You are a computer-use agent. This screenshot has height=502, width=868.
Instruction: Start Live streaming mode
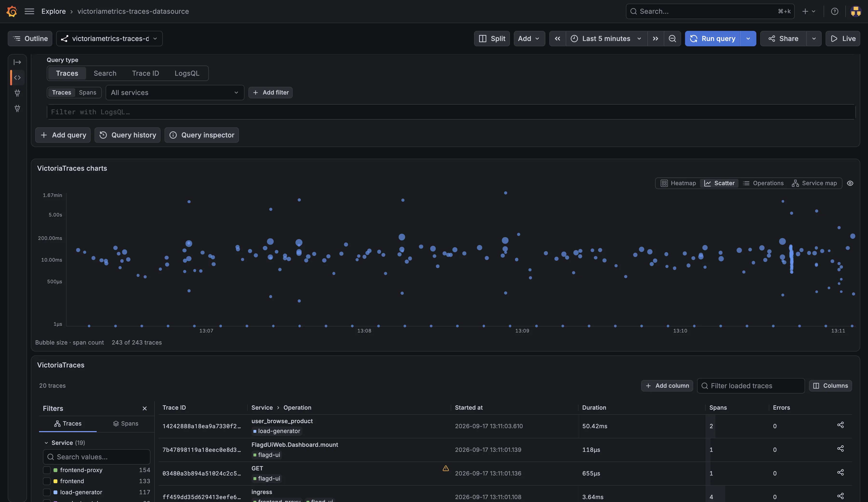tap(843, 39)
